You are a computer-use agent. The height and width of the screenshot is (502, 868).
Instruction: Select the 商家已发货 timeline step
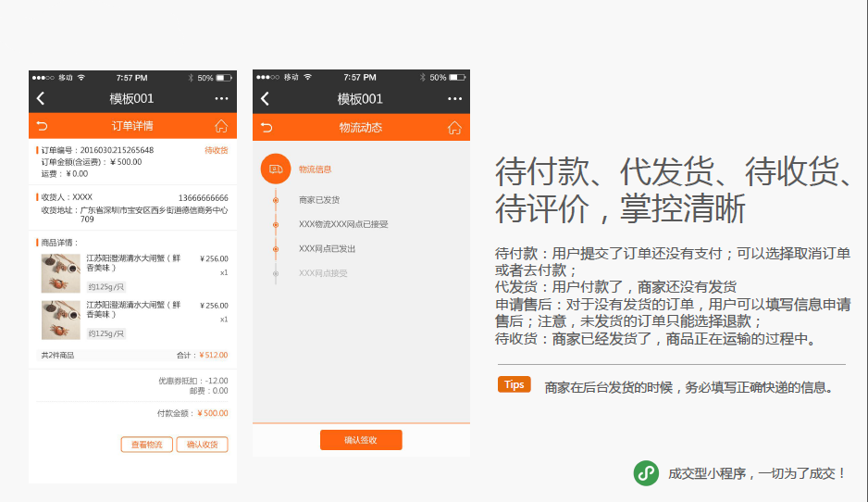pyautogui.click(x=318, y=200)
